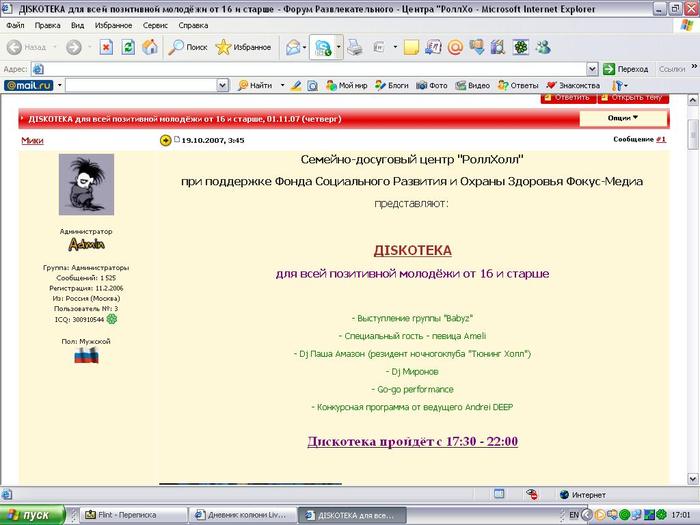Click the download arrow toolbar icon
700x525 pixels.
(x=476, y=47)
